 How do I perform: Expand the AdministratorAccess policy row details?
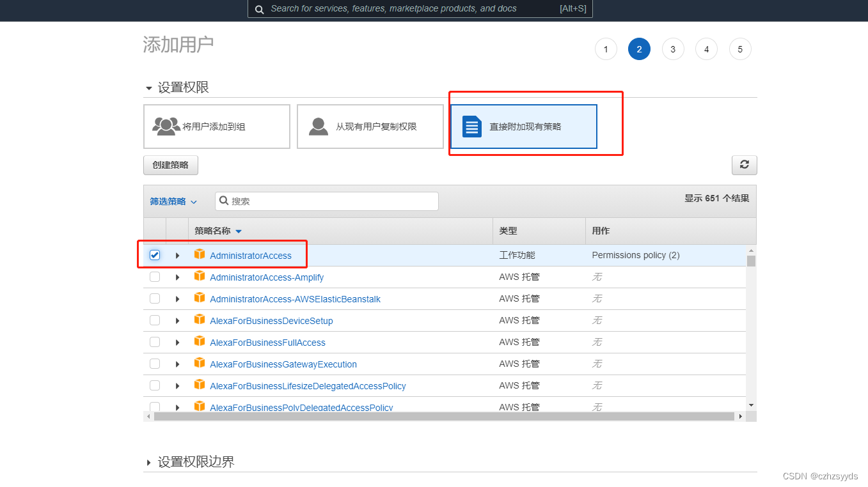(x=177, y=255)
